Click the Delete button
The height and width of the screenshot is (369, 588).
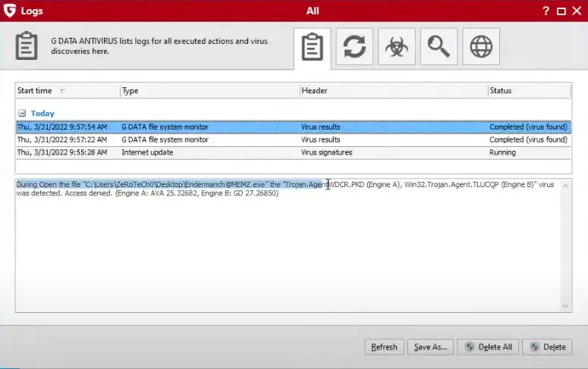click(x=548, y=347)
